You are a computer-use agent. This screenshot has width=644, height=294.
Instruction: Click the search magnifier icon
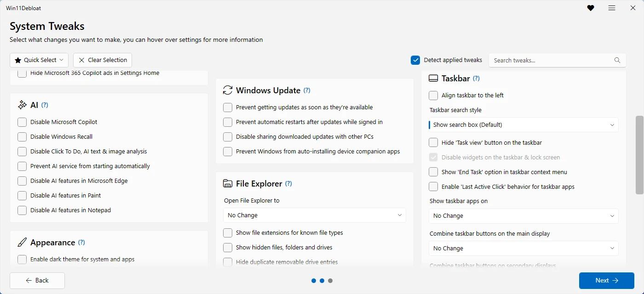[617, 60]
